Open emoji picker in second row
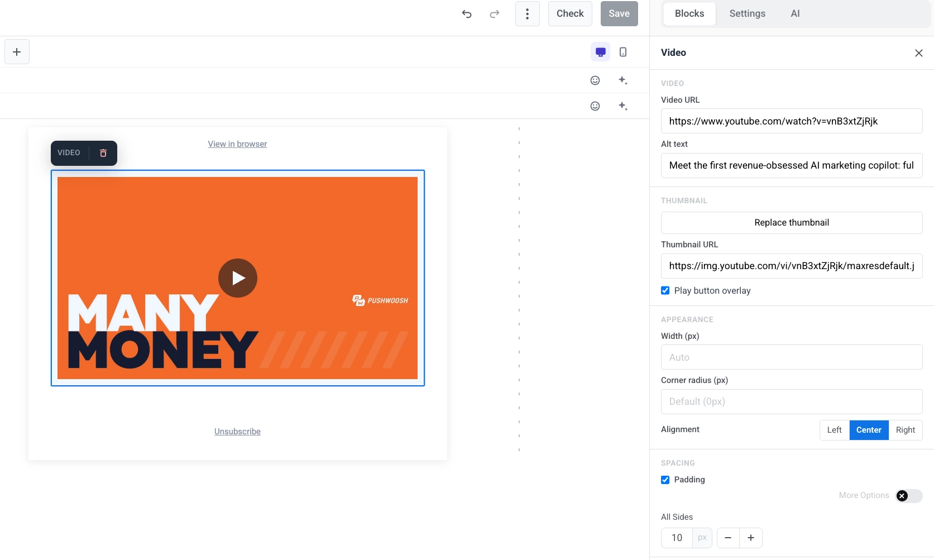Screen dimensions: 934x560 click(595, 106)
